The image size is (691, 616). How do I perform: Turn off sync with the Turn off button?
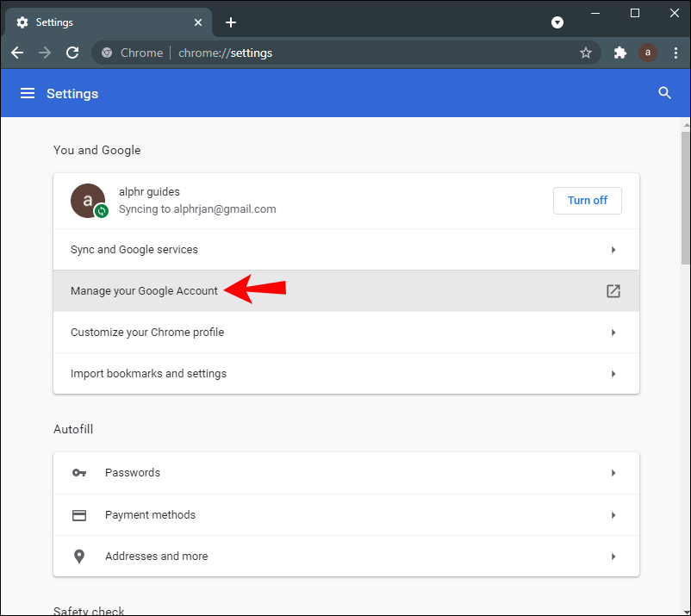click(x=587, y=201)
